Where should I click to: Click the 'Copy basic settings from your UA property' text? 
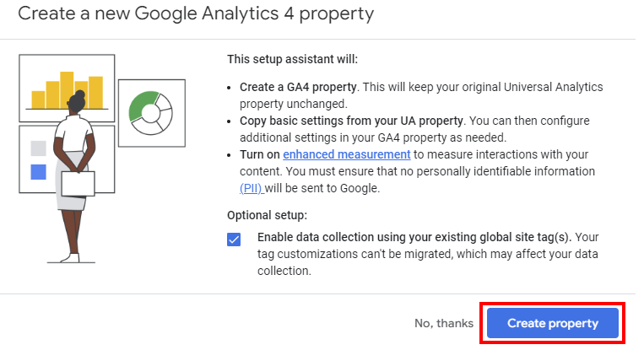[351, 121]
